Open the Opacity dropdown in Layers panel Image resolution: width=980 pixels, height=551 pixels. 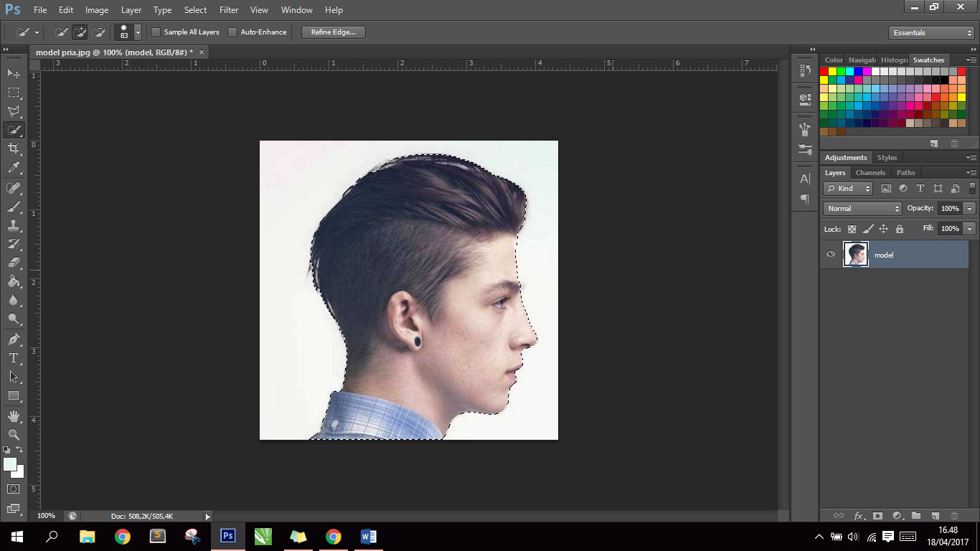(969, 208)
